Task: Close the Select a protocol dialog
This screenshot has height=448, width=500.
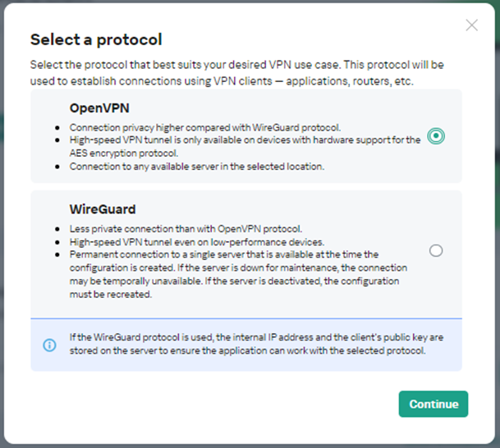Action: [x=471, y=25]
